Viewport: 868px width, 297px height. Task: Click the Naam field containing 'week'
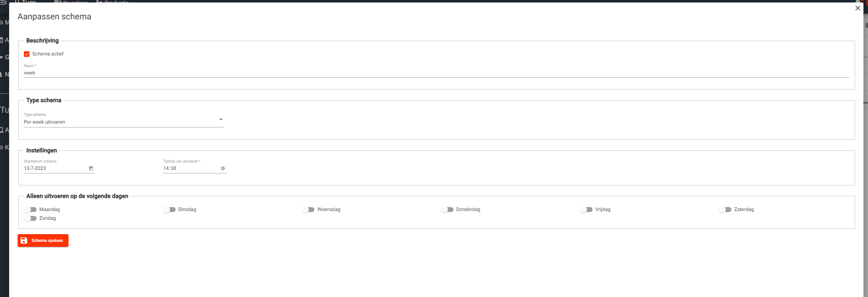[436, 73]
